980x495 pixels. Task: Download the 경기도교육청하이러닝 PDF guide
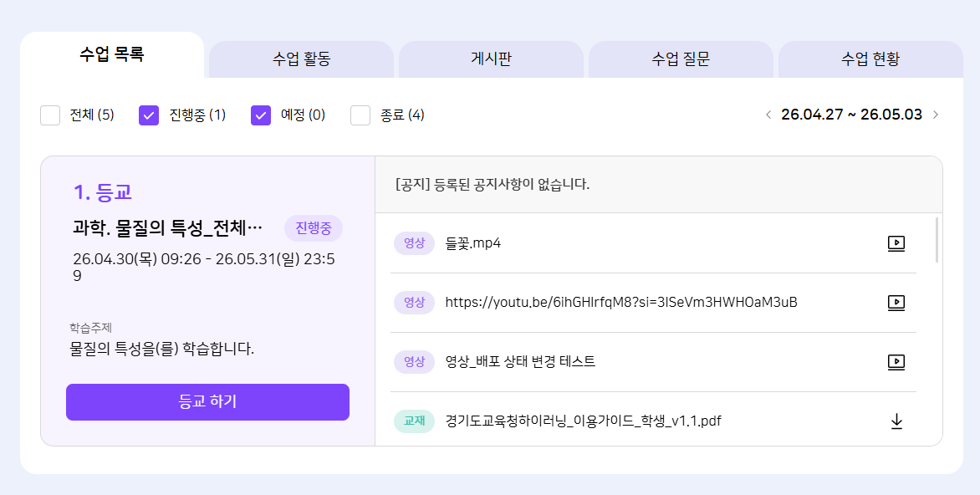point(896,421)
